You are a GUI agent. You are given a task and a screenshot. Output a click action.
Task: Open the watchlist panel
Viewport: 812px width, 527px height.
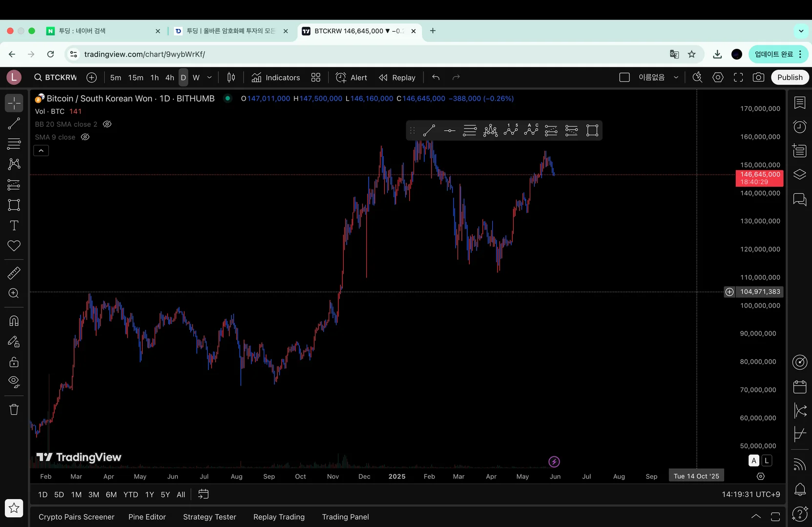[x=800, y=103]
